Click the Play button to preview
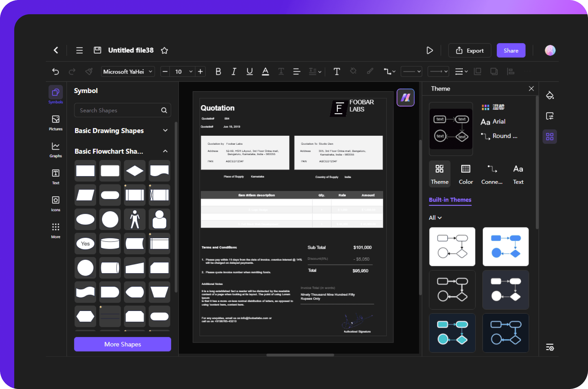The height and width of the screenshot is (389, 588). [x=430, y=50]
